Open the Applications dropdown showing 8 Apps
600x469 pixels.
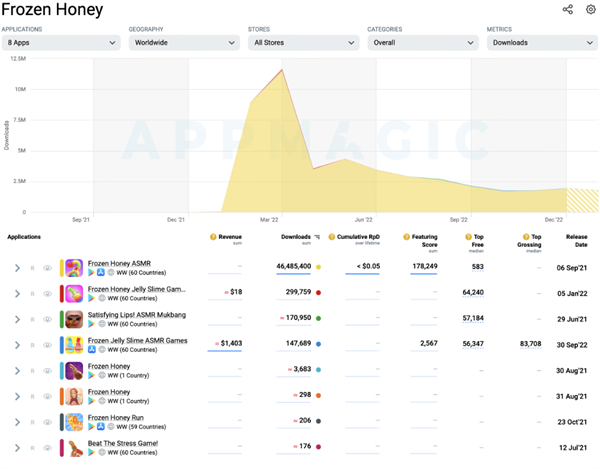click(x=61, y=42)
